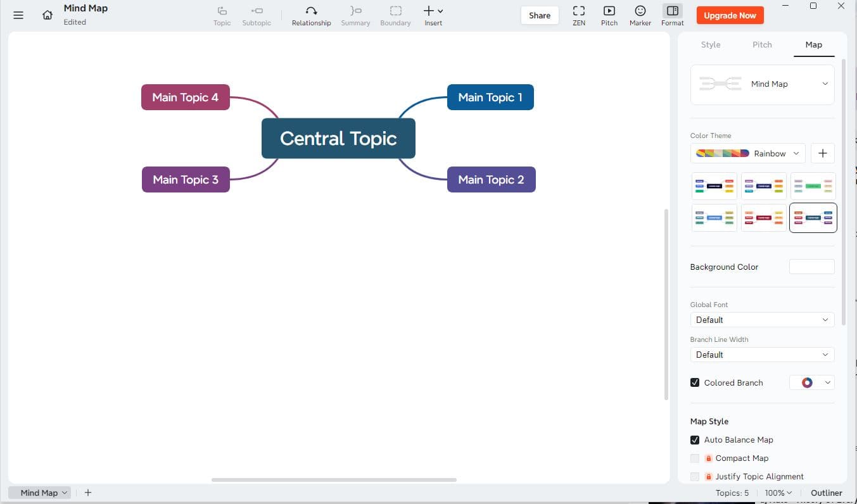Click the Share button
This screenshot has width=857, height=504.
tap(540, 16)
